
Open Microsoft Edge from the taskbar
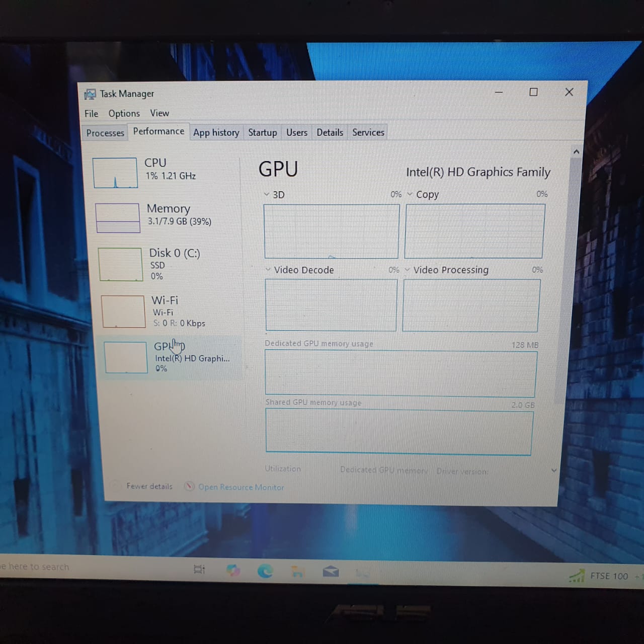pos(265,571)
